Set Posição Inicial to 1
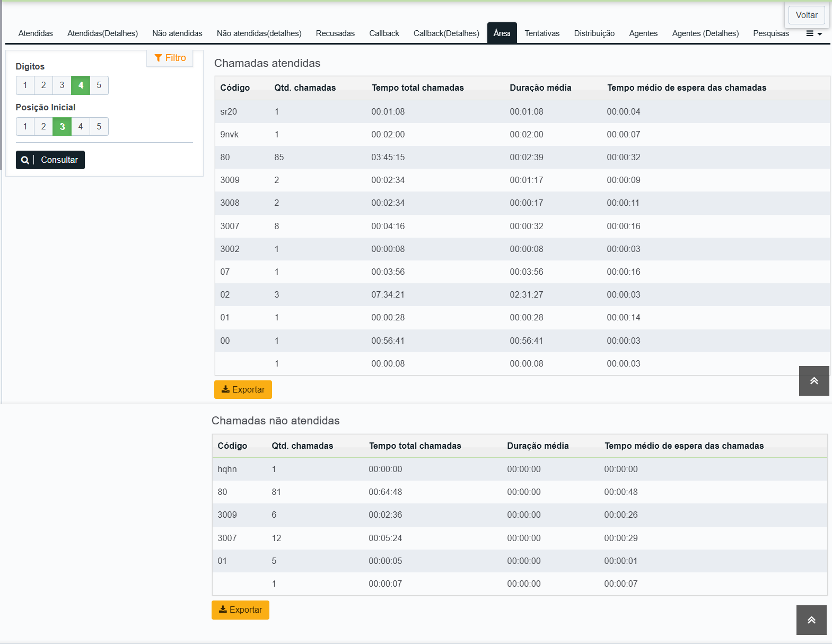This screenshot has width=832, height=644. [x=25, y=127]
